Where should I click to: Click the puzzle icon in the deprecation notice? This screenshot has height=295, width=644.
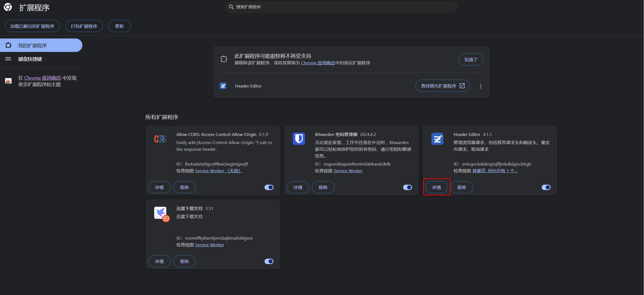point(224,59)
